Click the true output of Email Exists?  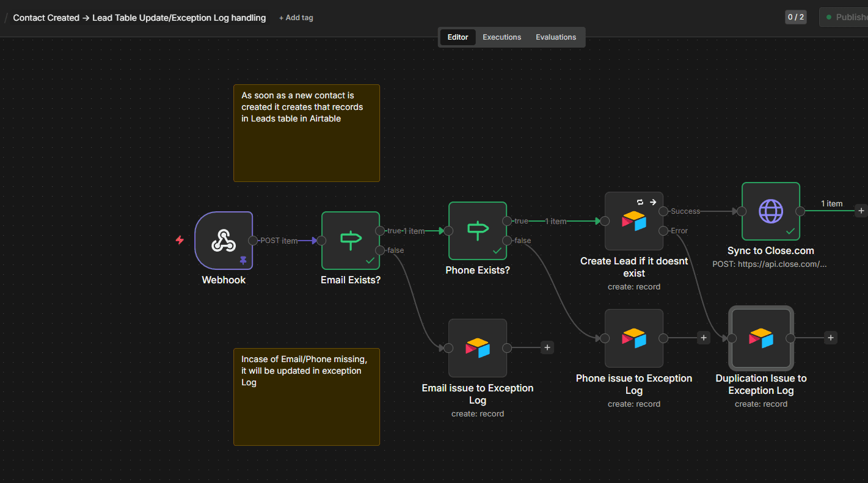[380, 231]
